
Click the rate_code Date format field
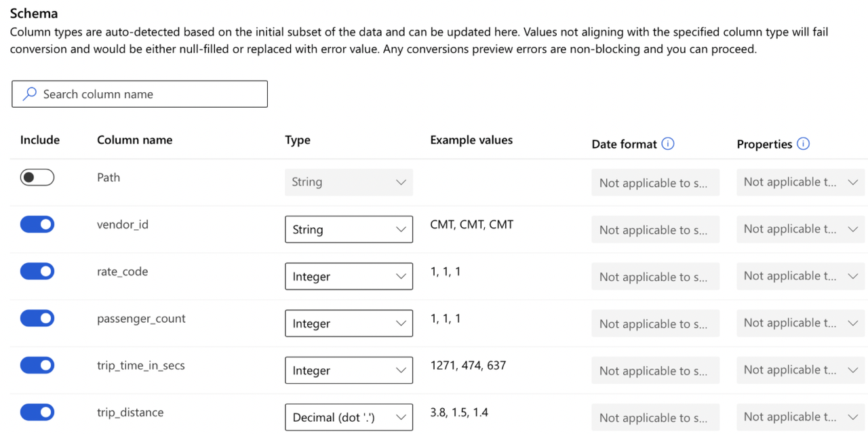click(x=655, y=277)
